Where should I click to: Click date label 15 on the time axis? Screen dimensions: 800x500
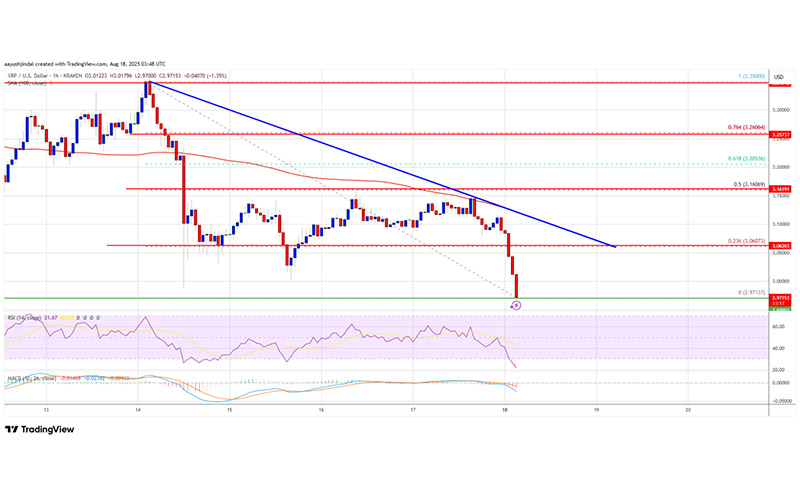click(230, 410)
